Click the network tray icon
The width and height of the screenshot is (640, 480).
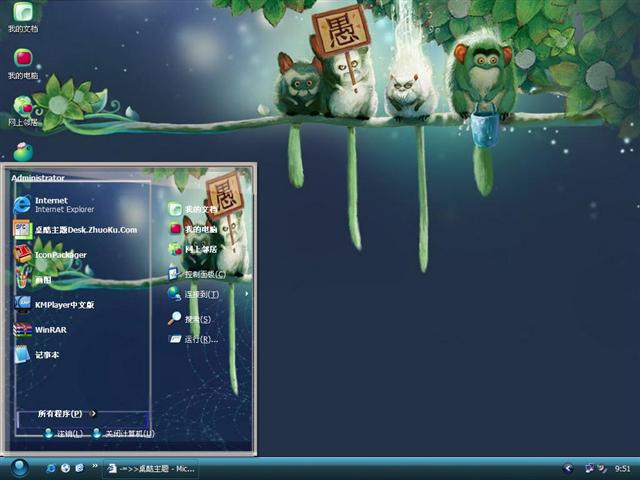(589, 469)
